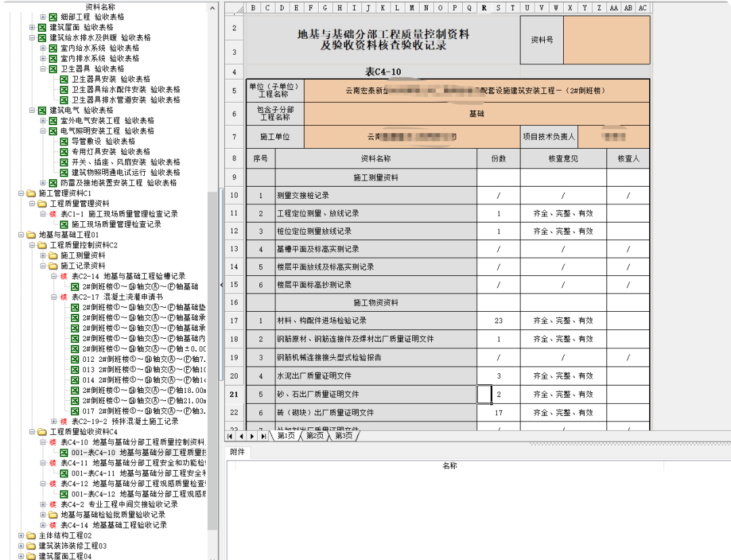Go to the next sheet using the arrow
This screenshot has height=560, width=731.
tap(252, 436)
